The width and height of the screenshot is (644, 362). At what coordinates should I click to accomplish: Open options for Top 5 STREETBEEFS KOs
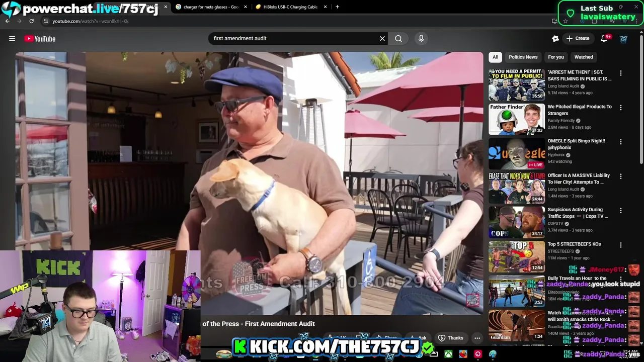tap(620, 245)
